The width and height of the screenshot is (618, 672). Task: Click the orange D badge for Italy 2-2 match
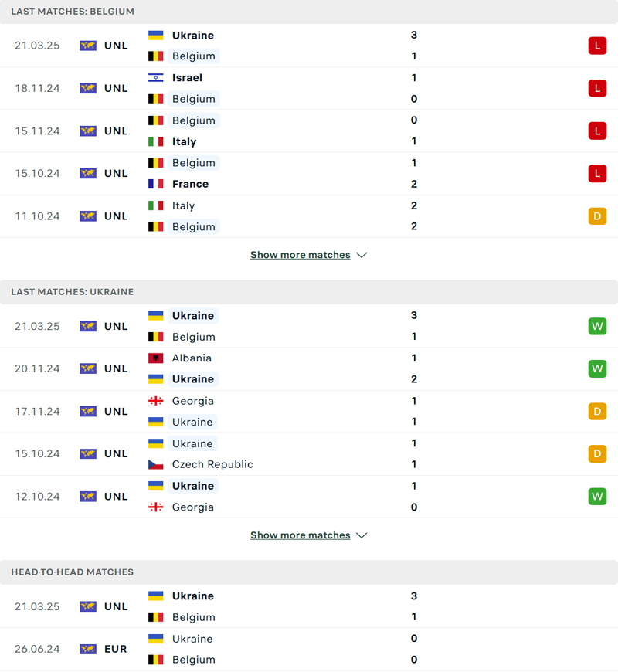click(596, 216)
